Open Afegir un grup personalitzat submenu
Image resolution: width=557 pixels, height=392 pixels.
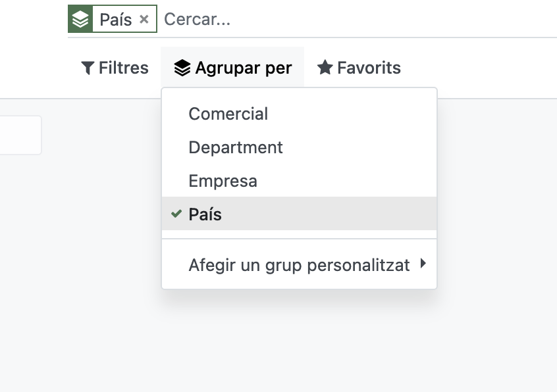(x=299, y=265)
